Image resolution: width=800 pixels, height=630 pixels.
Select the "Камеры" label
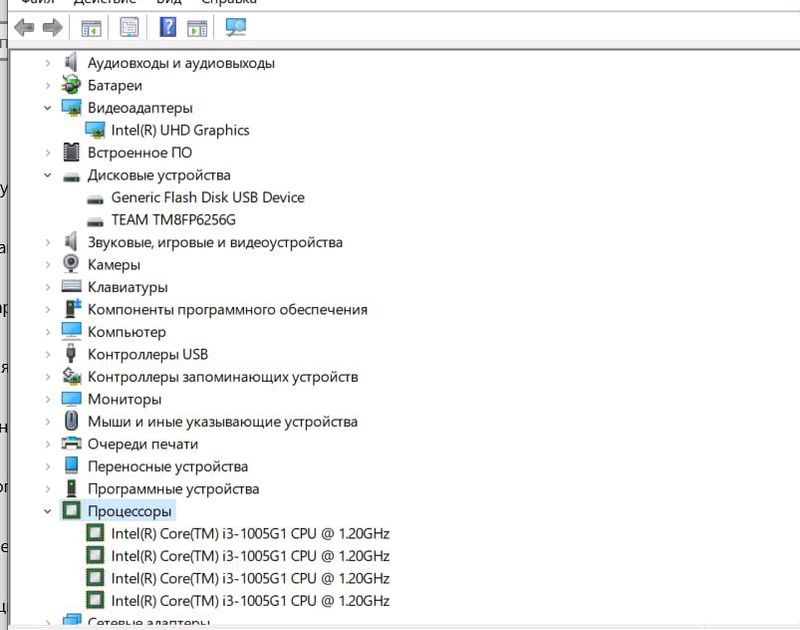tap(114, 265)
